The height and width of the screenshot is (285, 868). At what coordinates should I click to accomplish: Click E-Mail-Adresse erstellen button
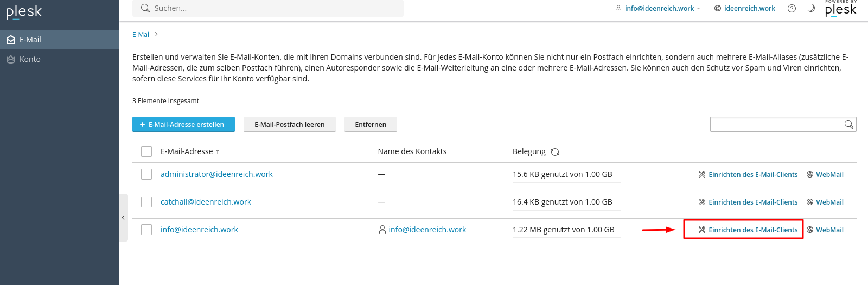coord(183,124)
